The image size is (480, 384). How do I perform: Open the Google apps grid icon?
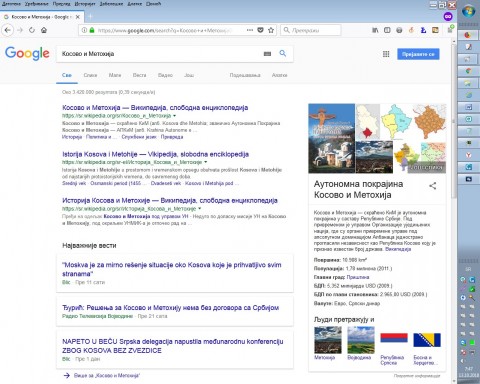pyautogui.click(x=386, y=54)
